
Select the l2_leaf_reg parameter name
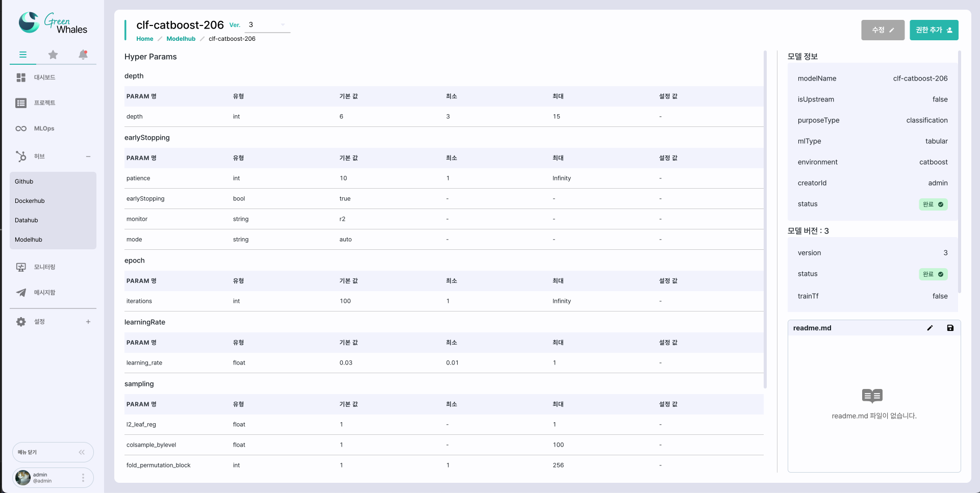tap(141, 425)
